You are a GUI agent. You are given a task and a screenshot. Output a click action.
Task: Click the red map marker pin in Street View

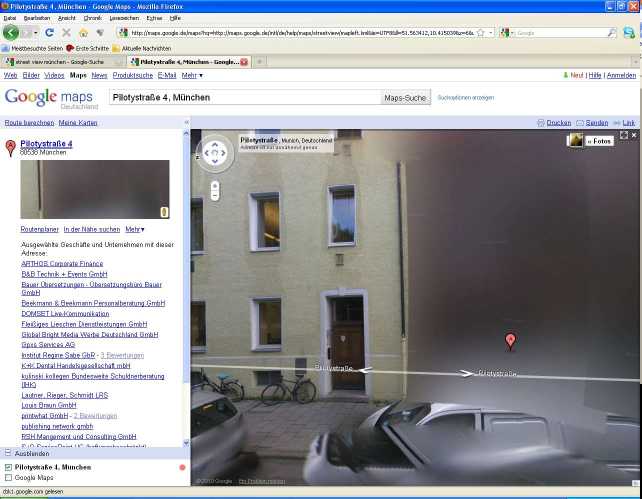tap(510, 341)
